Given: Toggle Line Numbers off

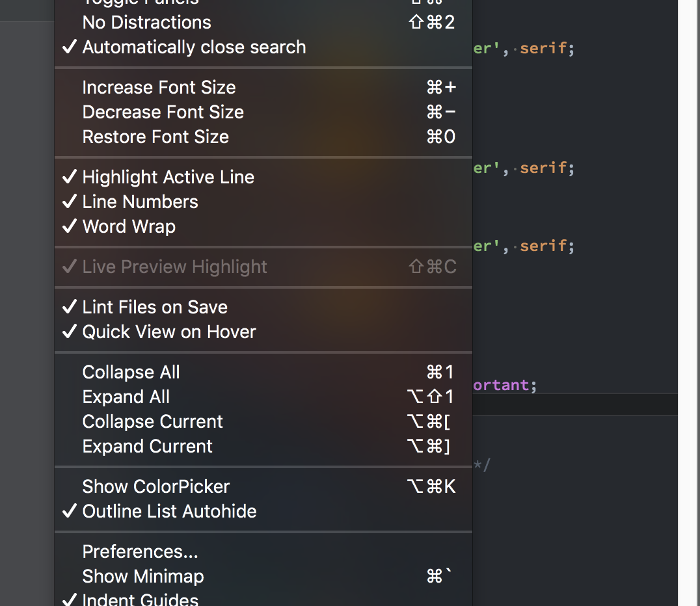Looking at the screenshot, I should (140, 202).
